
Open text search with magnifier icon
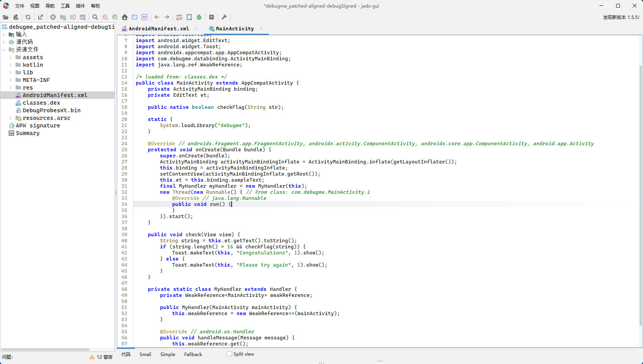(95, 17)
